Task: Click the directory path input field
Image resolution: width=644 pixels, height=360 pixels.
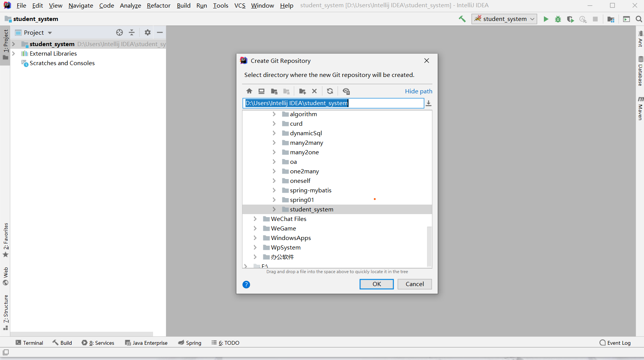Action: pos(333,103)
